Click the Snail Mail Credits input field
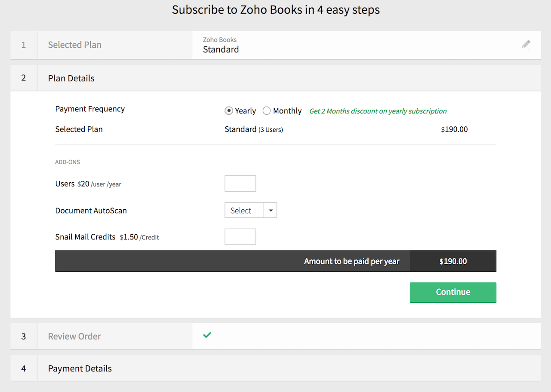The height and width of the screenshot is (392, 551). coord(240,237)
